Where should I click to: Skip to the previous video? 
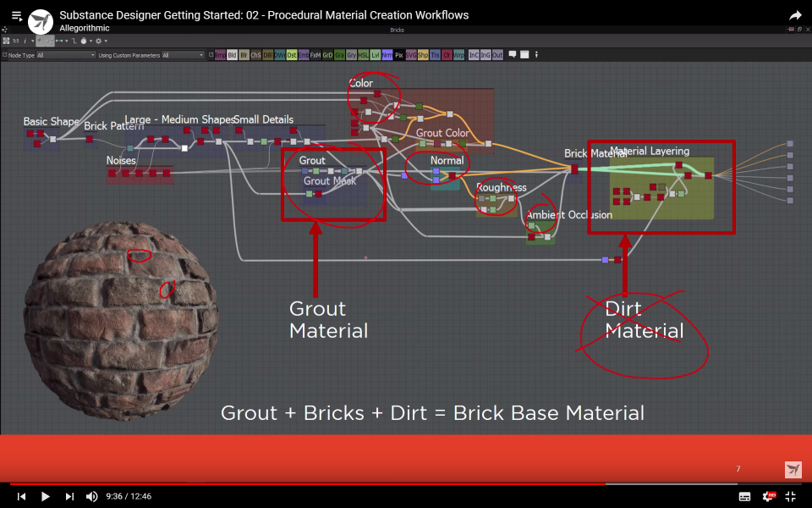(21, 496)
